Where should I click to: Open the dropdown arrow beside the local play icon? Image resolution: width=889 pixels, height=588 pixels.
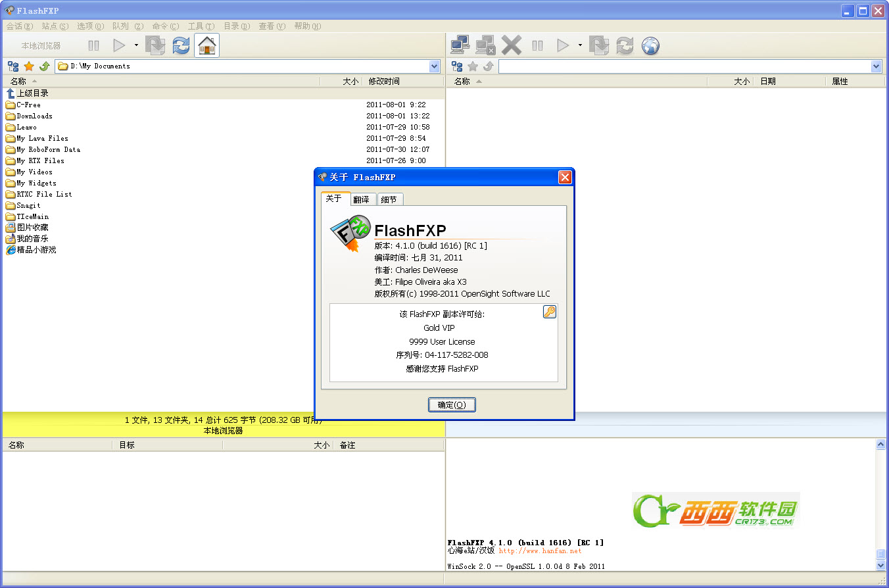(136, 45)
